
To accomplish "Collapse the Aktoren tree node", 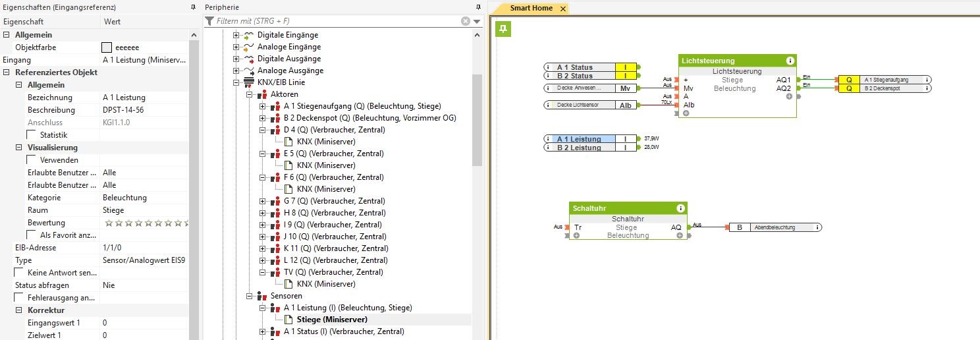I will tap(250, 94).
